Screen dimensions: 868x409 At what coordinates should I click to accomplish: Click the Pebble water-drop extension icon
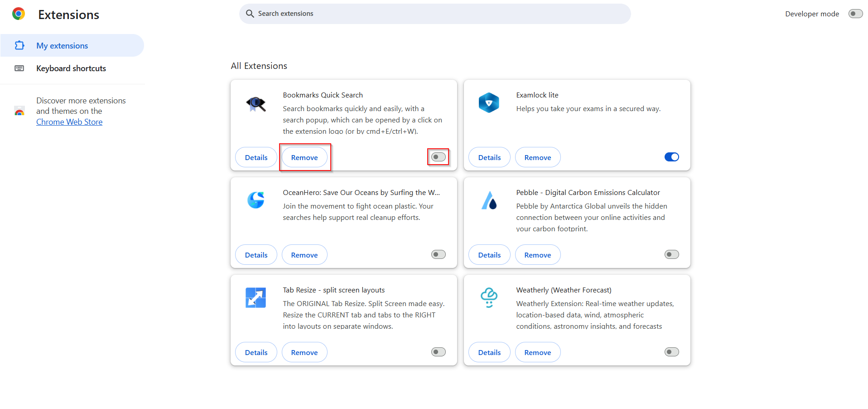(x=489, y=200)
